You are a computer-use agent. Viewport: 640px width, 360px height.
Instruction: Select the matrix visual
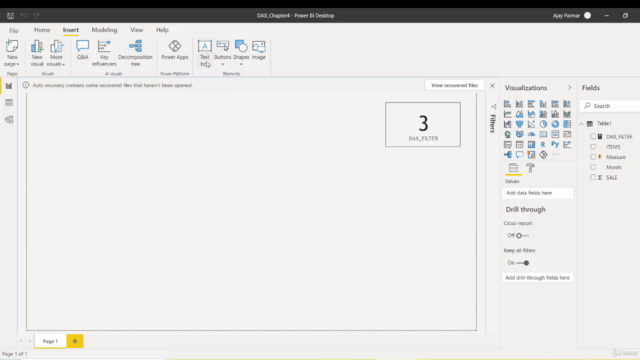tap(531, 144)
